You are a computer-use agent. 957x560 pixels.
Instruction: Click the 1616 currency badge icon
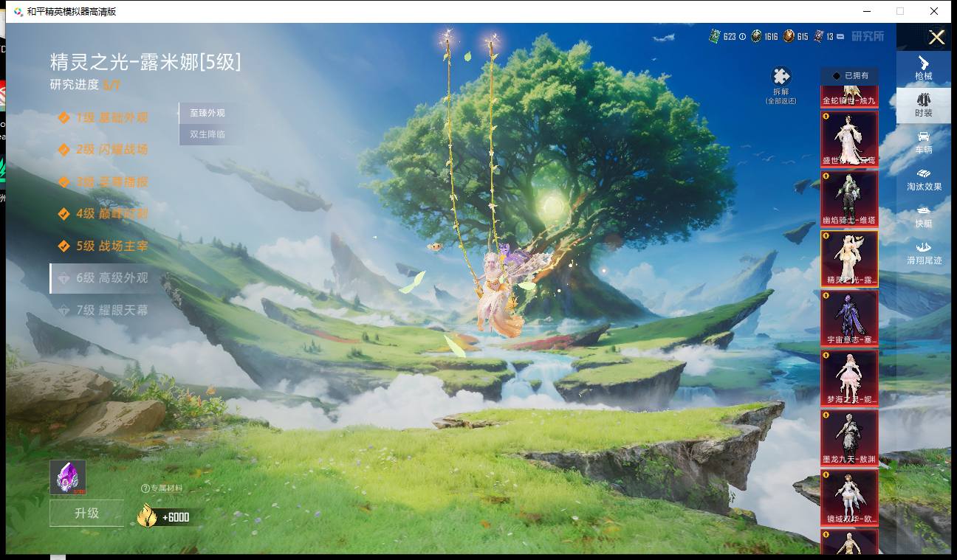click(756, 36)
